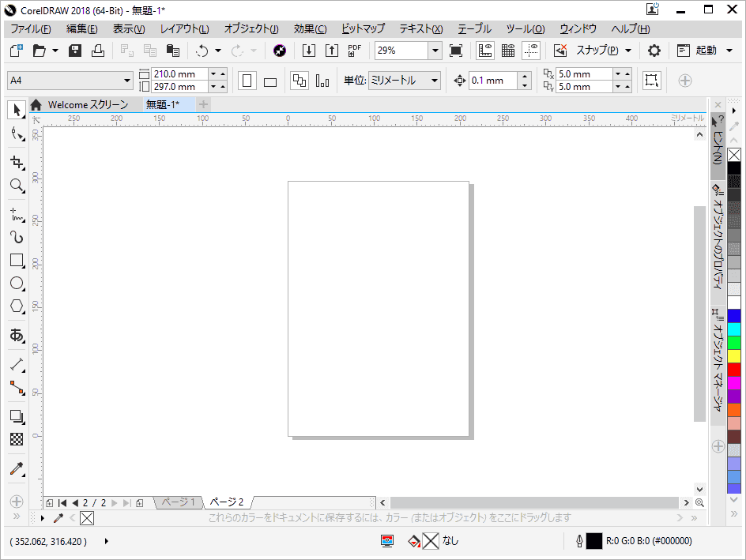Click the Import arrow-down icon
Image resolution: width=746 pixels, height=560 pixels.
coord(309,51)
